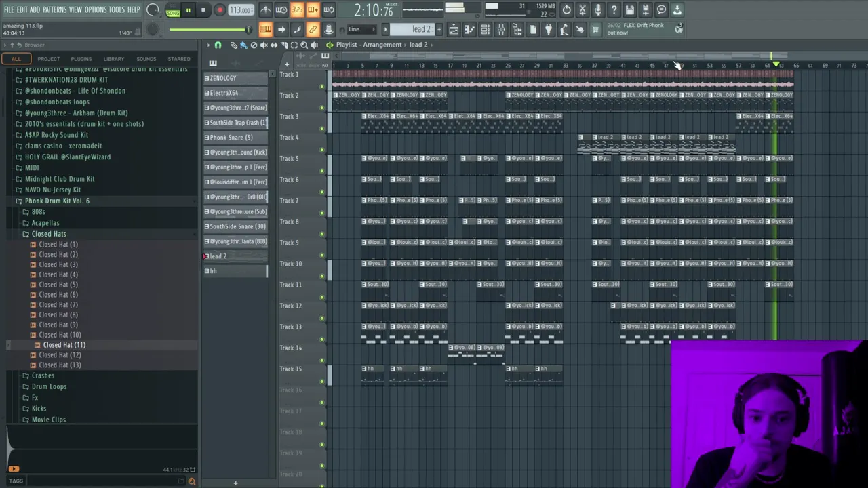Select the Slip tool in playlist
The width and height of the screenshot is (868, 488).
click(274, 45)
